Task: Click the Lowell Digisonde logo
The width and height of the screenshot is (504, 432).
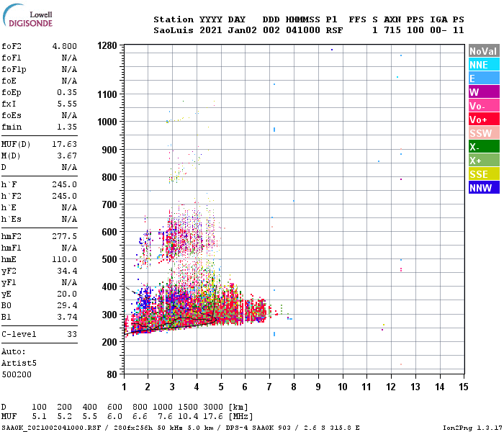Action: [x=27, y=16]
